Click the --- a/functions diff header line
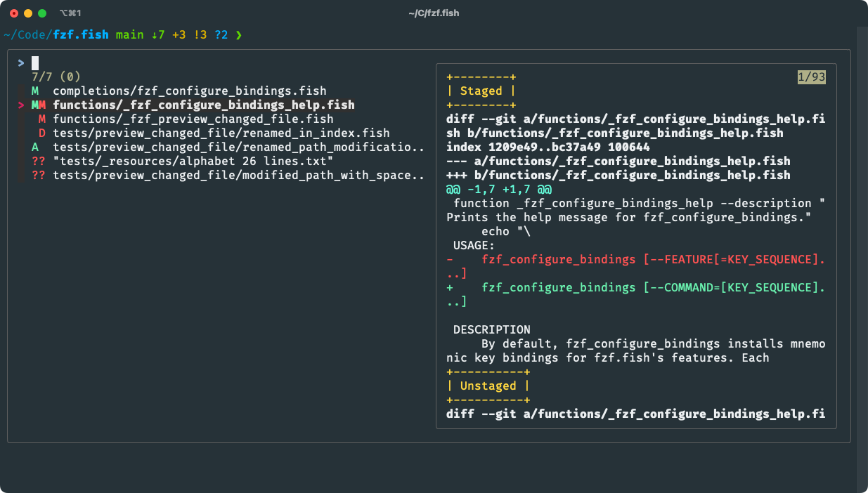 click(618, 161)
